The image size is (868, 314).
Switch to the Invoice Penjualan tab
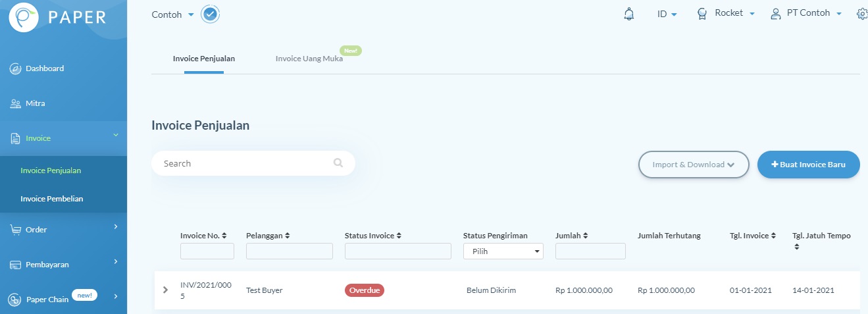coord(204,59)
